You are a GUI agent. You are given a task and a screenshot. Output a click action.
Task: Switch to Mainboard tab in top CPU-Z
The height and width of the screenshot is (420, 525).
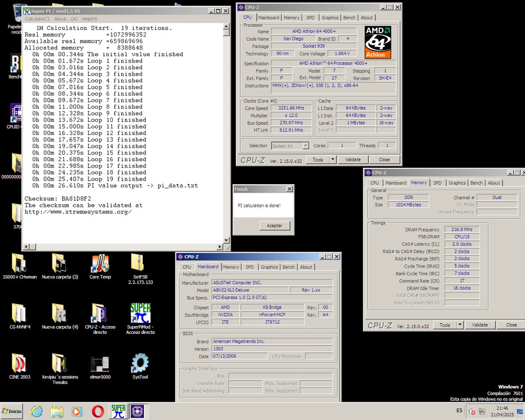tap(268, 18)
